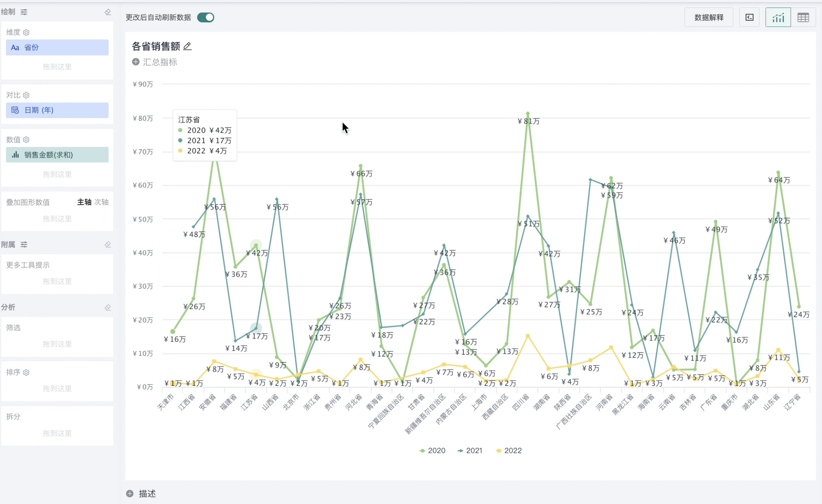The width and height of the screenshot is (822, 504).
Task: Expand the 汇总指标 plus button
Action: click(136, 62)
